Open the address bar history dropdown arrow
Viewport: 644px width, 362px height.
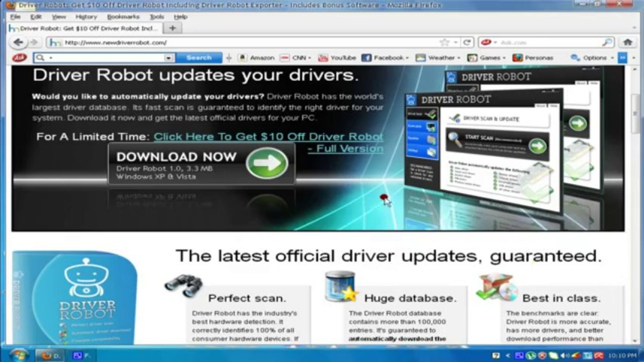(x=455, y=43)
